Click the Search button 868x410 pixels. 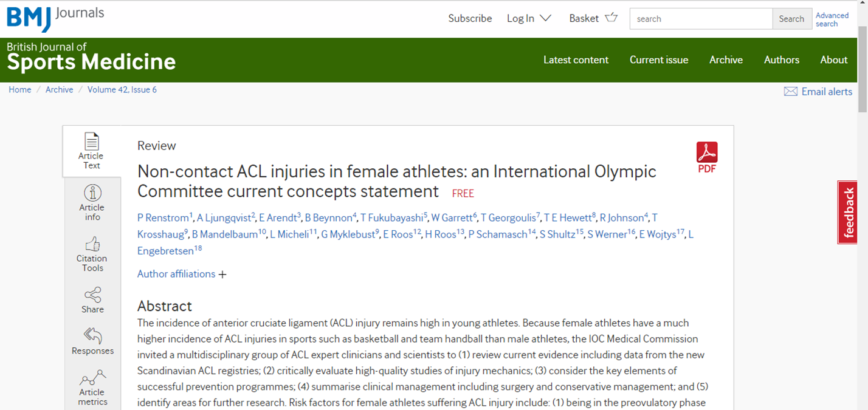point(791,19)
